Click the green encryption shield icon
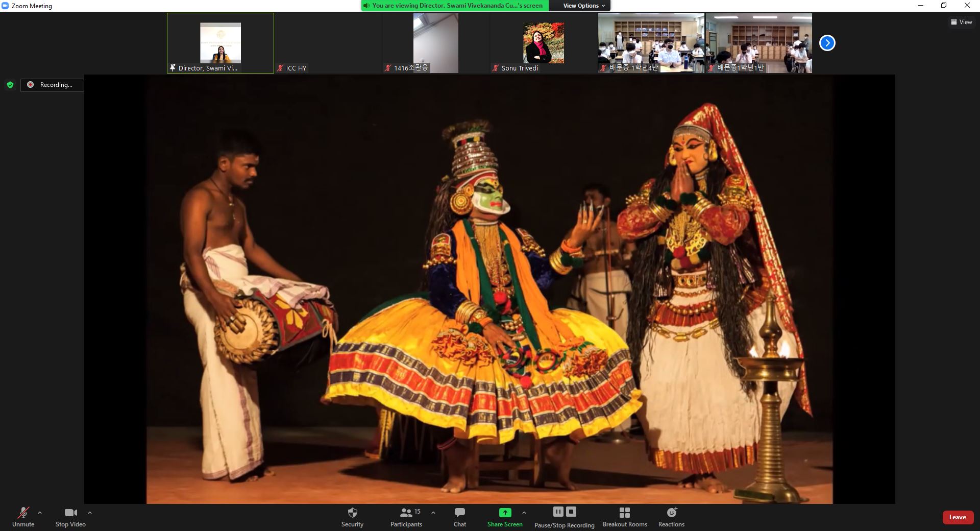Image resolution: width=980 pixels, height=531 pixels. [10, 85]
